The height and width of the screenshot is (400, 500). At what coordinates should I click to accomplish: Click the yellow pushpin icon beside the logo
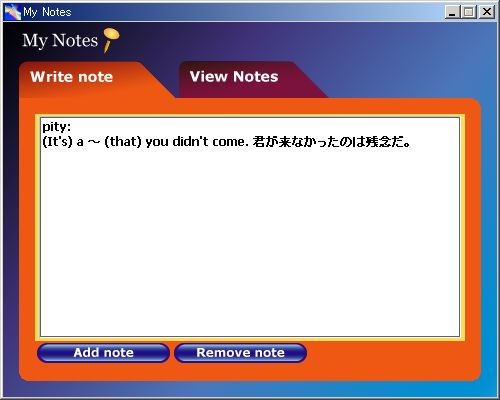pyautogui.click(x=111, y=40)
